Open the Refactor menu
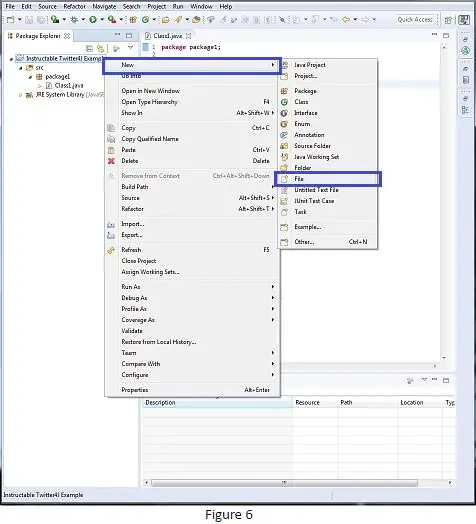476x524 pixels. (75, 6)
